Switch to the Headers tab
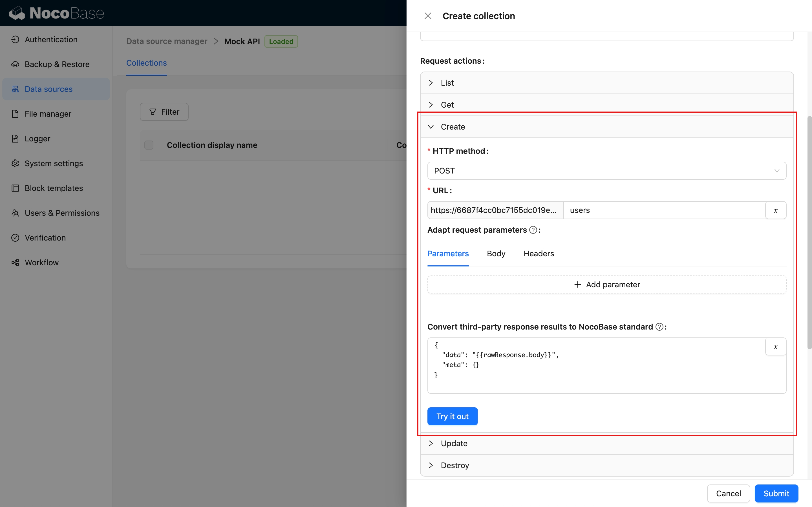This screenshot has width=812, height=507. pos(539,253)
